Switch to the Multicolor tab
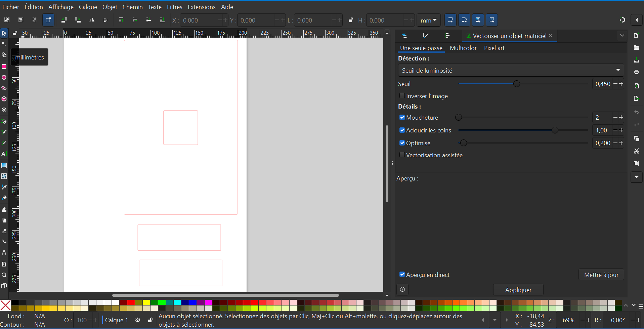The image size is (644, 329). [463, 48]
